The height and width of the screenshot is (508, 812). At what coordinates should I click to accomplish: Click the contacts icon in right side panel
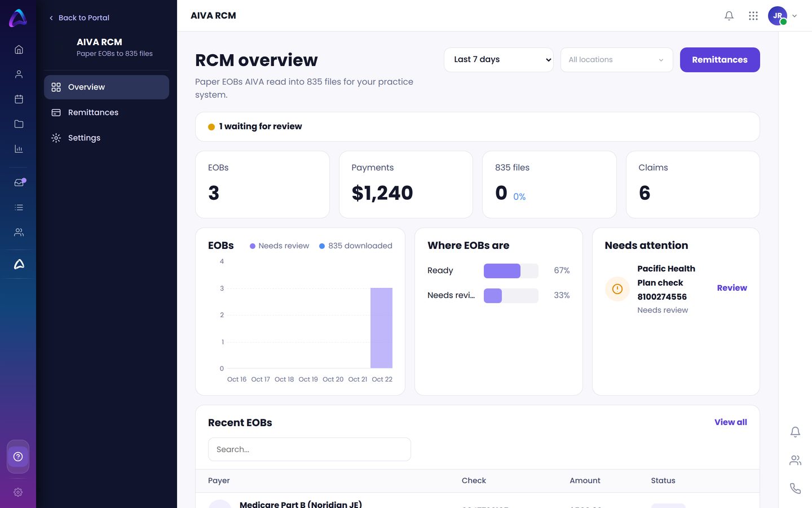tap(795, 461)
